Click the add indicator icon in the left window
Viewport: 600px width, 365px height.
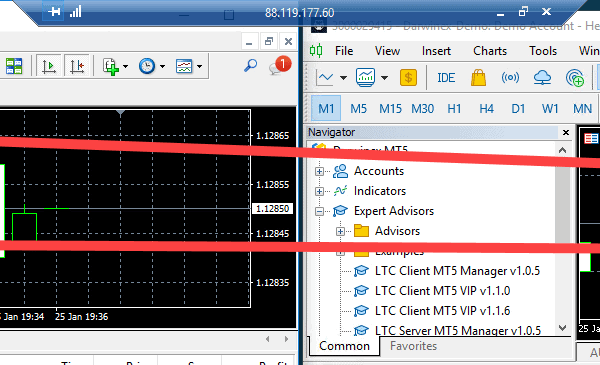(111, 67)
